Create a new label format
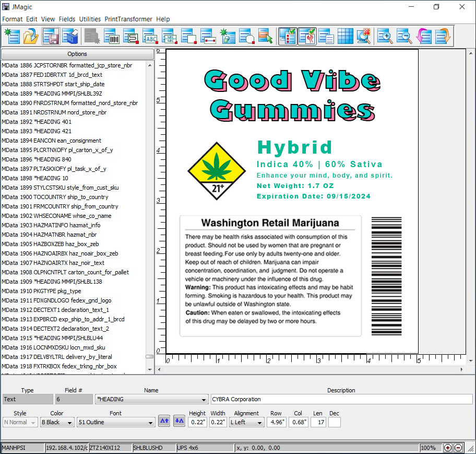 (x=12, y=37)
